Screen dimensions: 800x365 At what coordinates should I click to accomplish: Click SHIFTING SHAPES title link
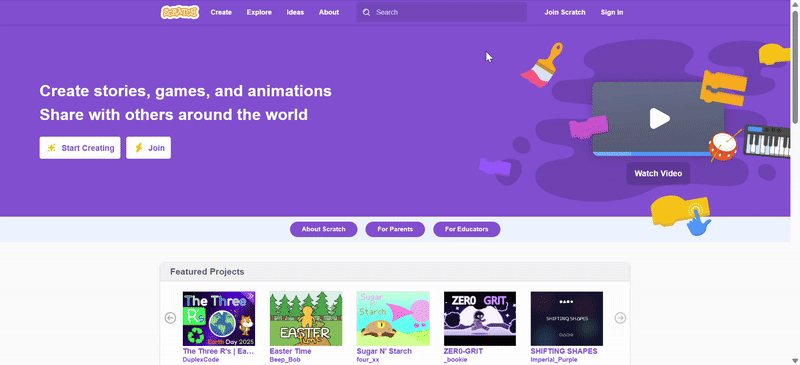pyautogui.click(x=564, y=351)
